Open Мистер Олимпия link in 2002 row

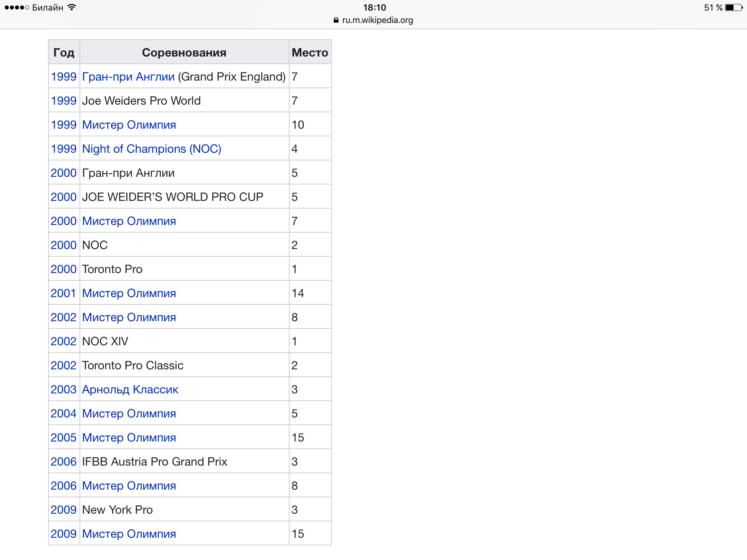pyautogui.click(x=129, y=318)
